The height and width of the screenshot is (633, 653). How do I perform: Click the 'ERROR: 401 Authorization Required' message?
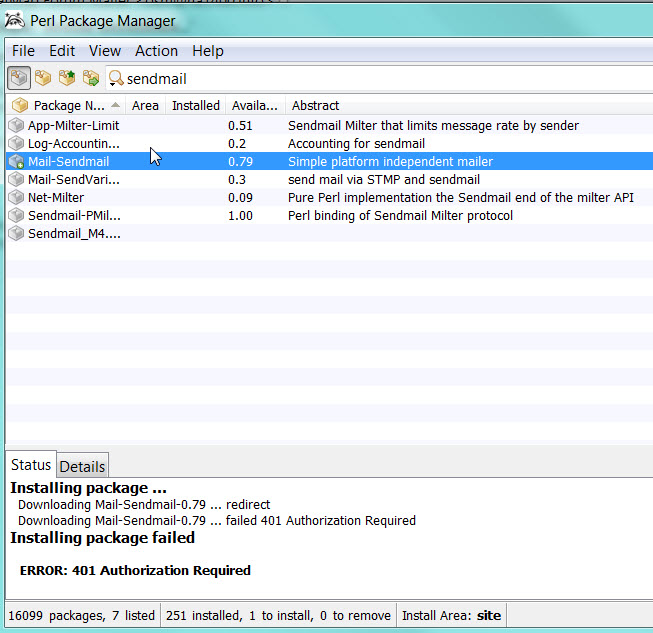click(x=135, y=571)
